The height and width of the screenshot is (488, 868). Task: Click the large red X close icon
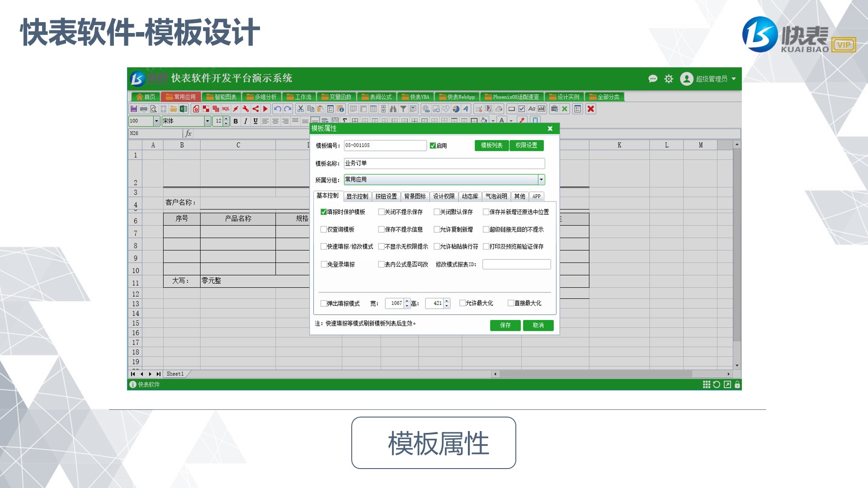click(x=590, y=109)
